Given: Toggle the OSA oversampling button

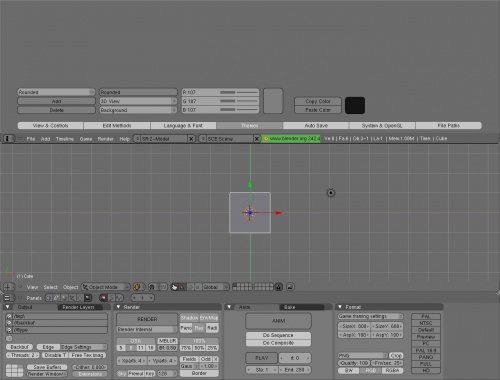Looking at the screenshot, I should pos(136,341).
